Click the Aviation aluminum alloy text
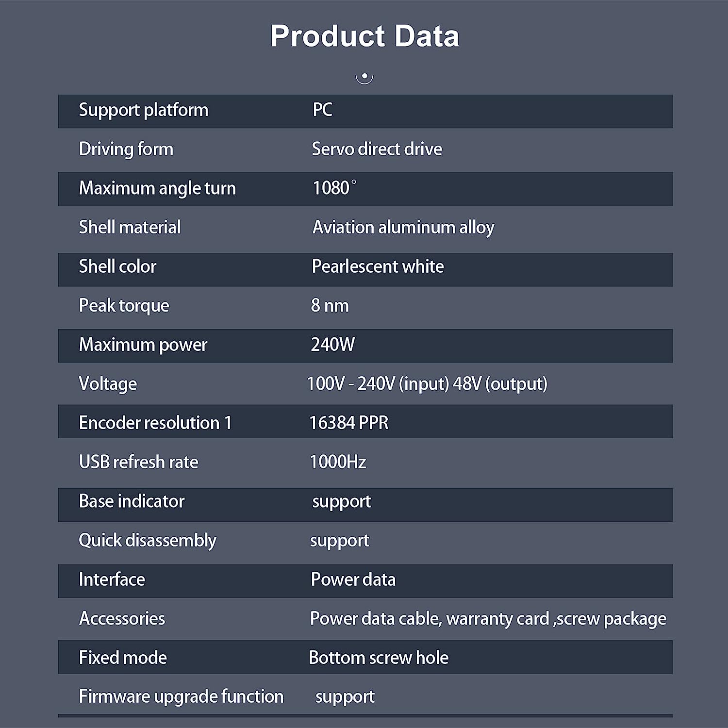The image size is (728, 728). [x=403, y=227]
